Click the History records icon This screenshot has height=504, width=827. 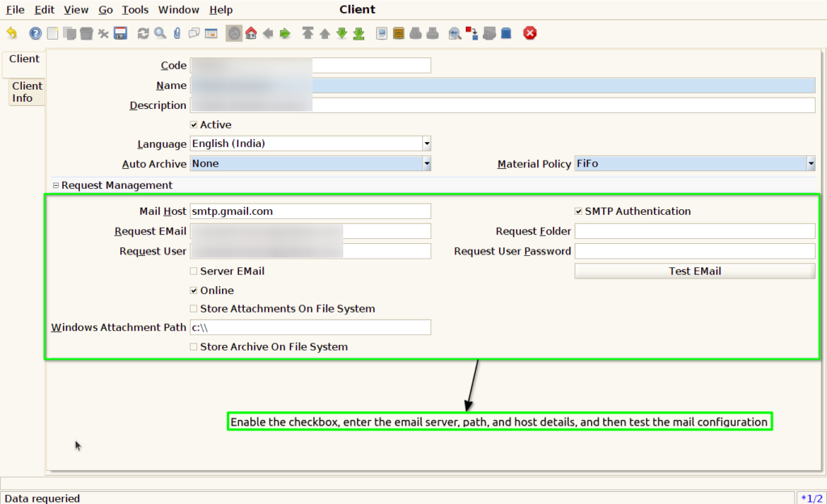(233, 33)
